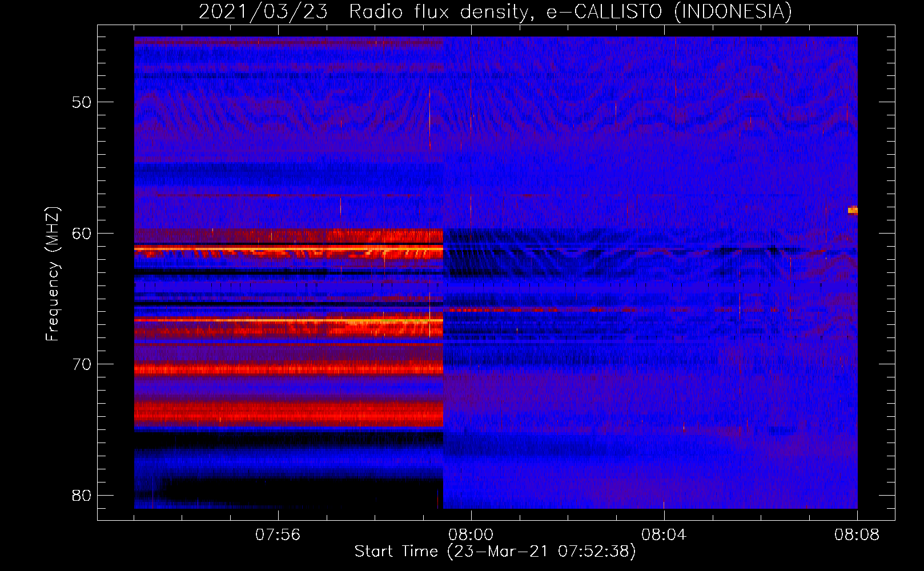Click the 50 frequency tick label

82,102
